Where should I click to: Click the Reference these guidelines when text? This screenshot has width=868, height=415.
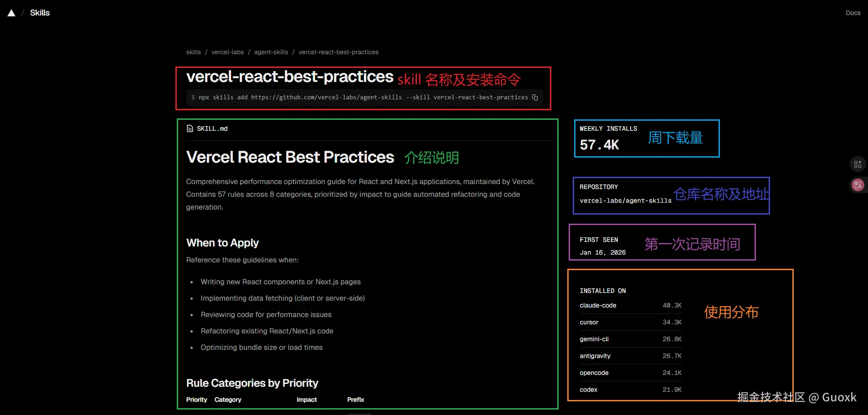click(x=242, y=260)
